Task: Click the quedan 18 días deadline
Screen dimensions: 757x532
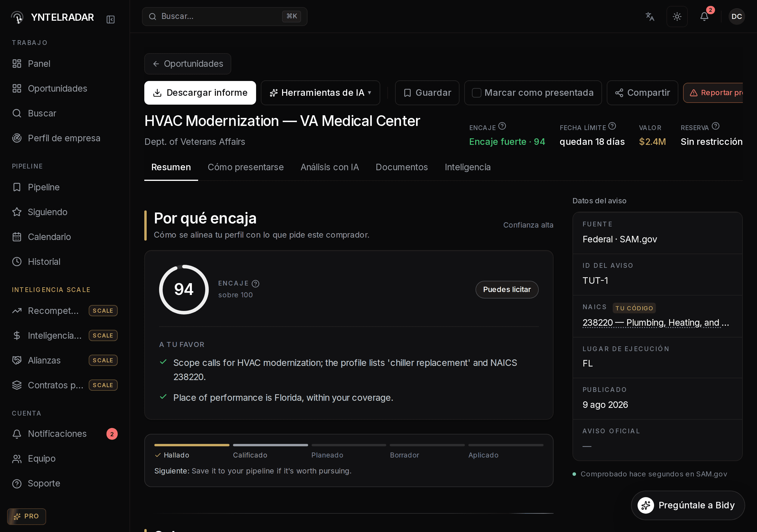Action: (x=592, y=142)
